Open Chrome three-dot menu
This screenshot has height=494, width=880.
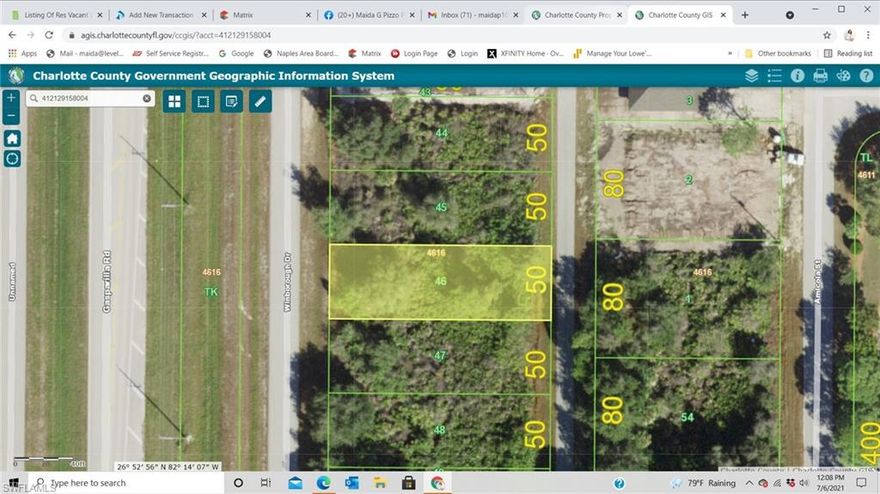(x=868, y=35)
